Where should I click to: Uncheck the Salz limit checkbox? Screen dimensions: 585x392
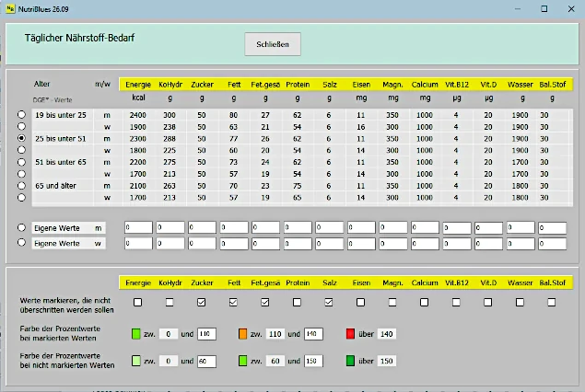tap(329, 302)
